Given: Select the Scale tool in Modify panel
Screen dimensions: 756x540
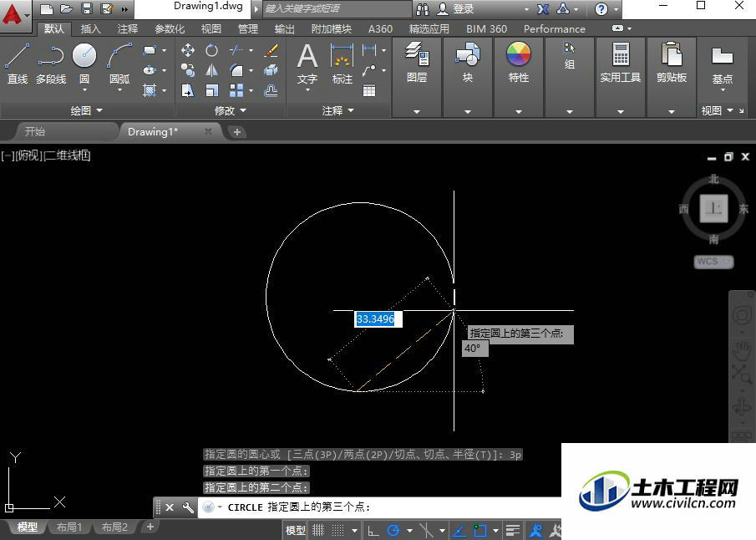Looking at the screenshot, I should [211, 90].
